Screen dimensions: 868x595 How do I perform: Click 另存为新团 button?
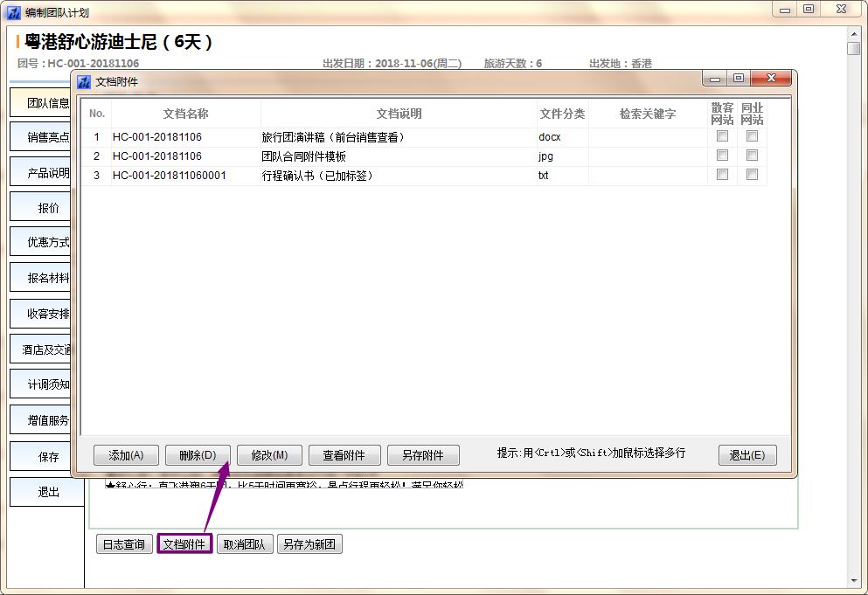tap(309, 544)
